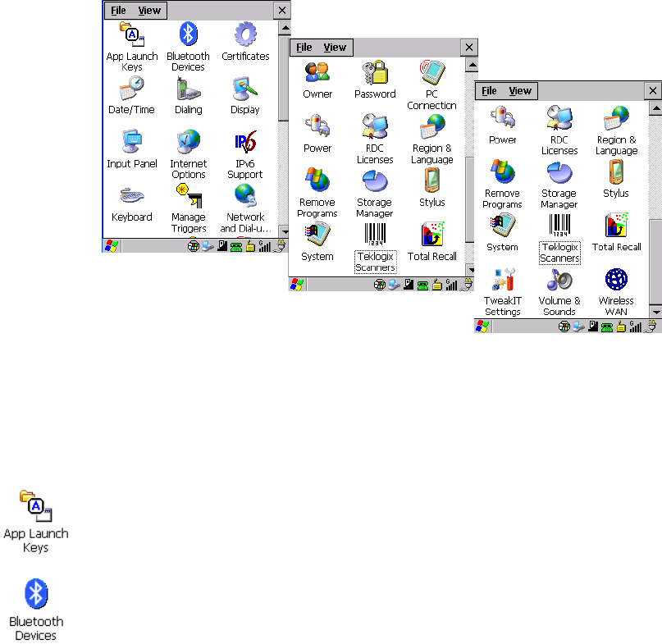
Task: Open View menu in the window with TweakIT Settings
Action: pyautogui.click(x=520, y=91)
